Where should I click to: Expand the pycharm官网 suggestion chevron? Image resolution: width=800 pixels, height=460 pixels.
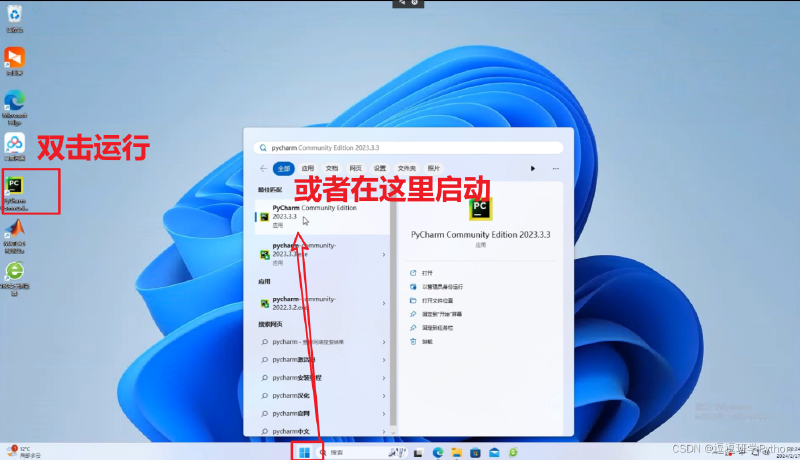[x=384, y=414]
